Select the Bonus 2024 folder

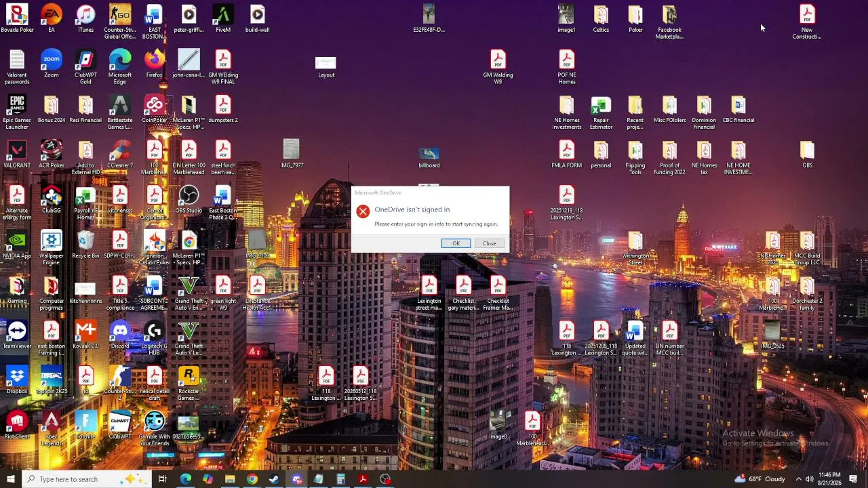coord(52,109)
